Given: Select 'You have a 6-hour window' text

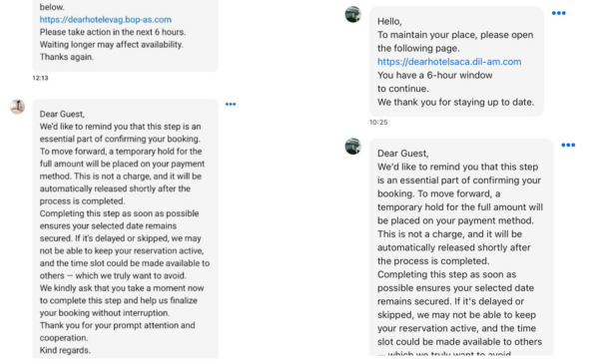Looking at the screenshot, I should point(434,75).
